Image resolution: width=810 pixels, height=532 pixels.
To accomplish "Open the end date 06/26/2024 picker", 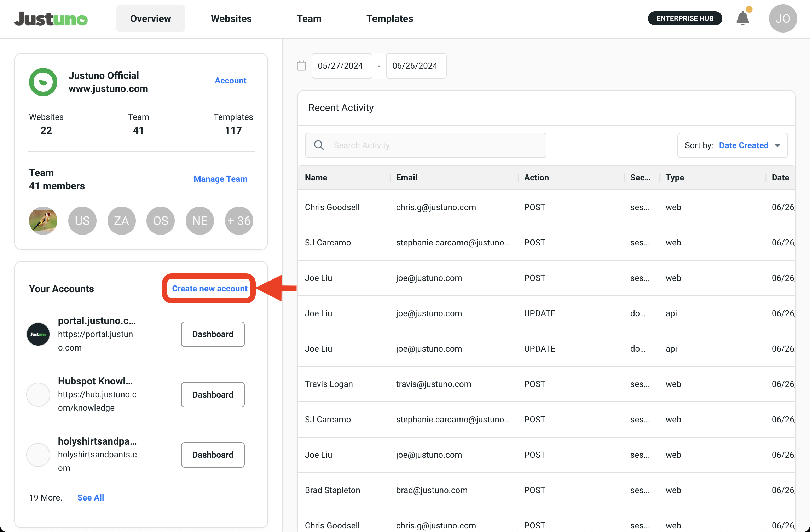I will pyautogui.click(x=416, y=66).
